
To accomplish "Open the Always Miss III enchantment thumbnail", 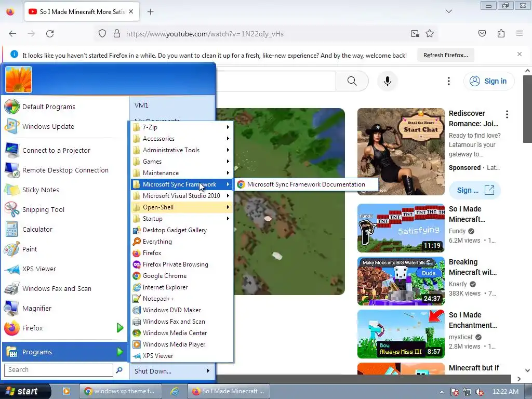I will pyautogui.click(x=401, y=334).
